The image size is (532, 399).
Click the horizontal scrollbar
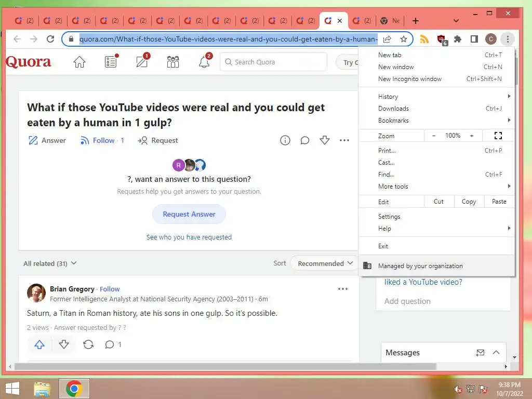click(225, 366)
